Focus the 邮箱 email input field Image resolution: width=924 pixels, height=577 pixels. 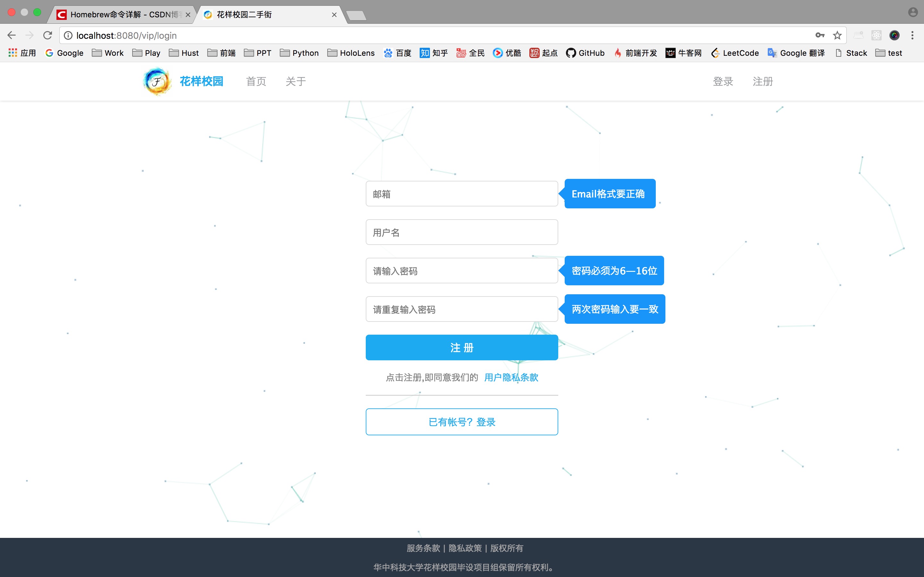point(462,194)
